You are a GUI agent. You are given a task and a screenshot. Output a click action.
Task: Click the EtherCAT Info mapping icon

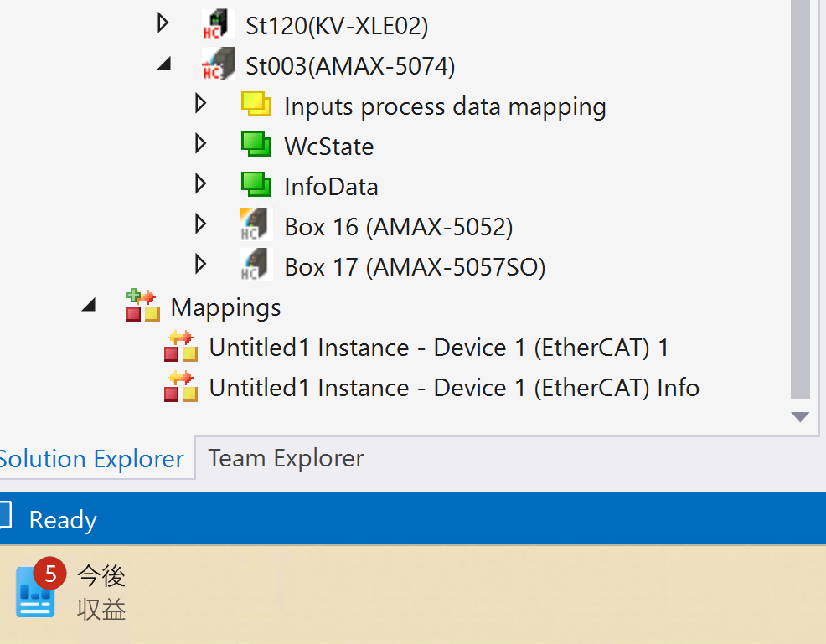point(181,388)
